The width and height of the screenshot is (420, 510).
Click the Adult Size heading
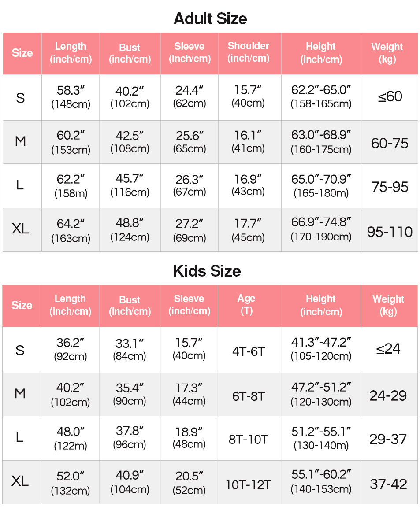210,18
